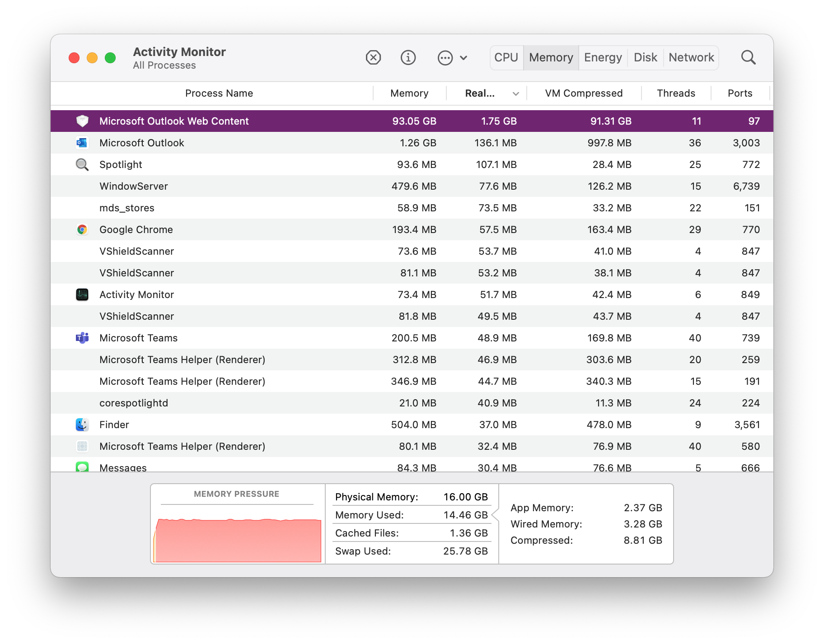Click the generic icon of the 80.1 MB Teams Helper

[x=82, y=446]
